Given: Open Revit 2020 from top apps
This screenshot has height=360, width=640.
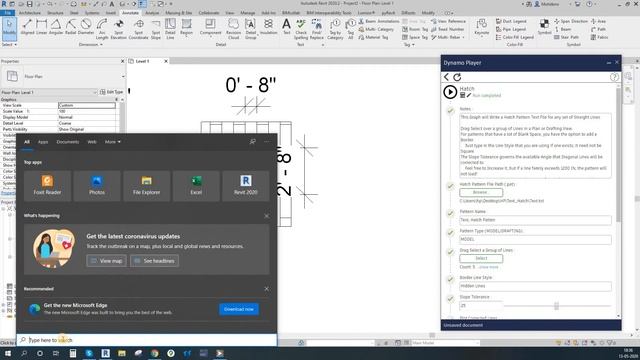Looking at the screenshot, I should pos(246,186).
